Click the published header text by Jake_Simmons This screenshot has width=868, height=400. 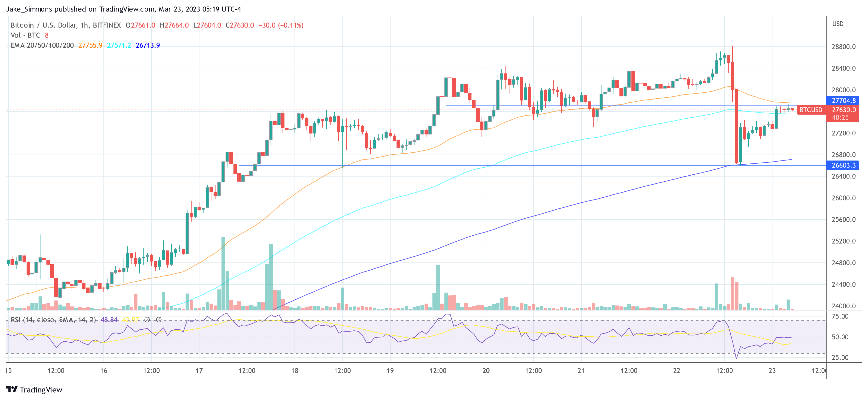pyautogui.click(x=124, y=9)
